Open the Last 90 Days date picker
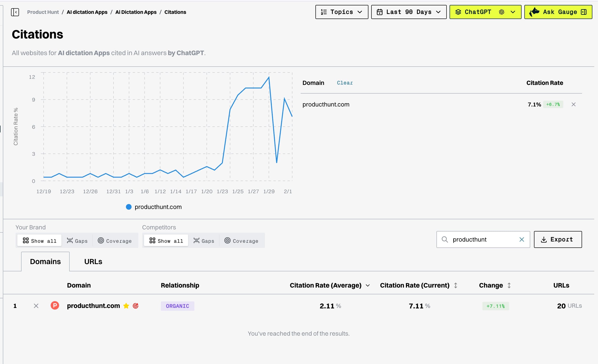This screenshot has width=598, height=364. (x=409, y=12)
